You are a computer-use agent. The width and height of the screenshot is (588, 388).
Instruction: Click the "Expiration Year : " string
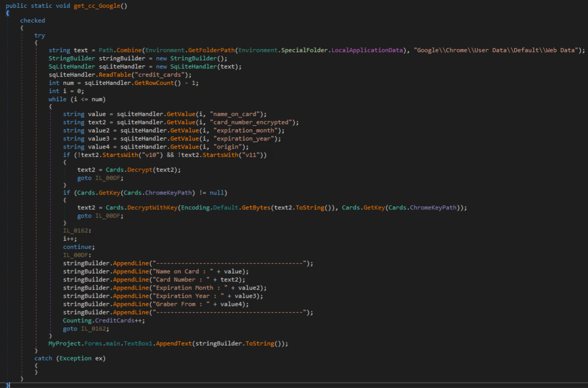tap(188, 296)
